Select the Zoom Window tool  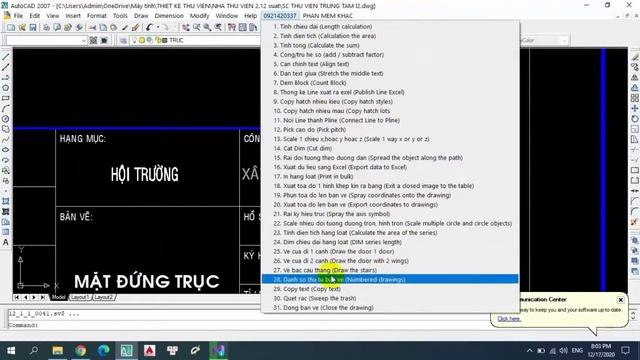pos(207,27)
